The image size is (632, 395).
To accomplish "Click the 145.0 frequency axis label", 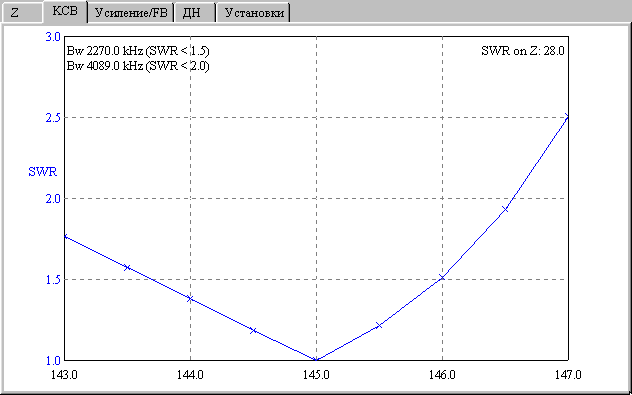I will pyautogui.click(x=316, y=375).
